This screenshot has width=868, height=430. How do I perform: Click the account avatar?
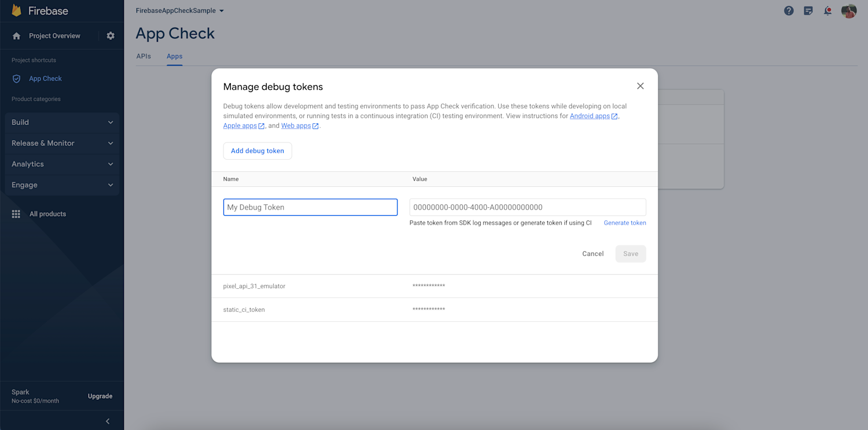pos(848,10)
